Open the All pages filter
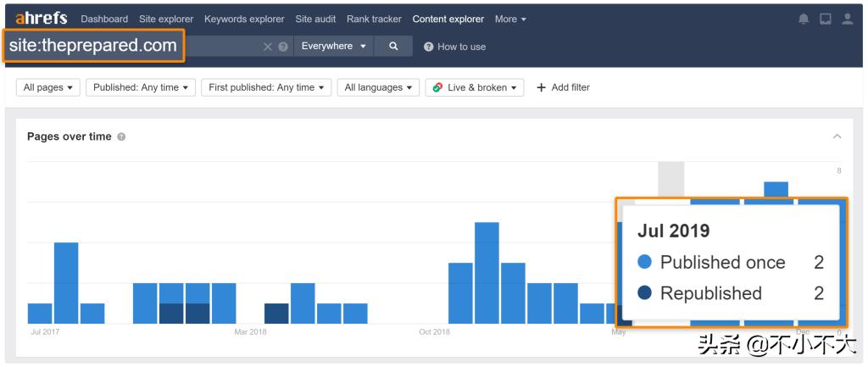 coord(48,87)
